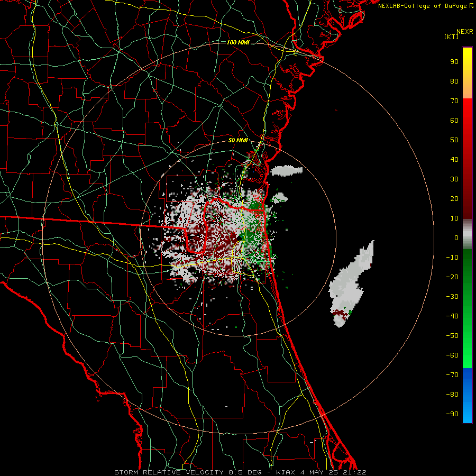The height and width of the screenshot is (476, 476).
Task: Click the -50 knot scale label
Action: (452, 336)
